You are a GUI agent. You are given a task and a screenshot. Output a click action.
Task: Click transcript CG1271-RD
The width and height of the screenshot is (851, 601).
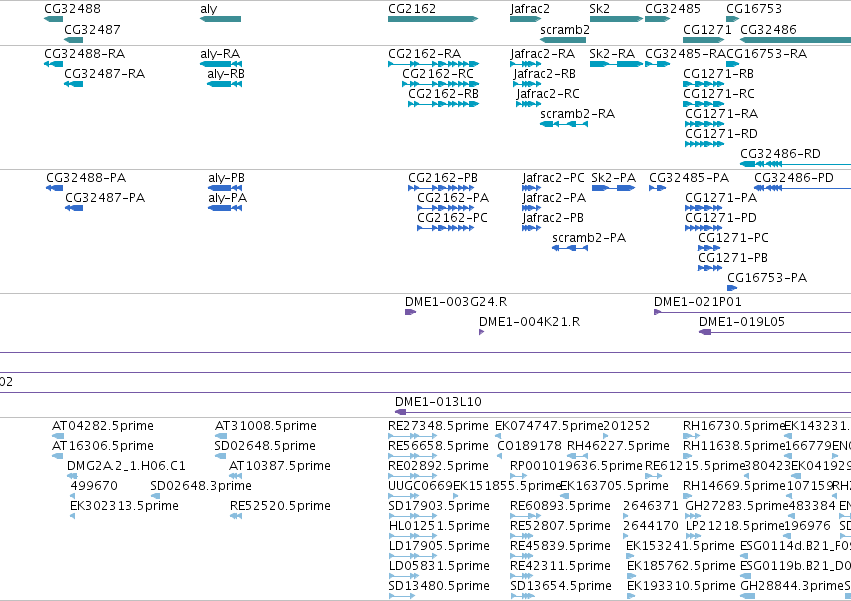tap(705, 144)
